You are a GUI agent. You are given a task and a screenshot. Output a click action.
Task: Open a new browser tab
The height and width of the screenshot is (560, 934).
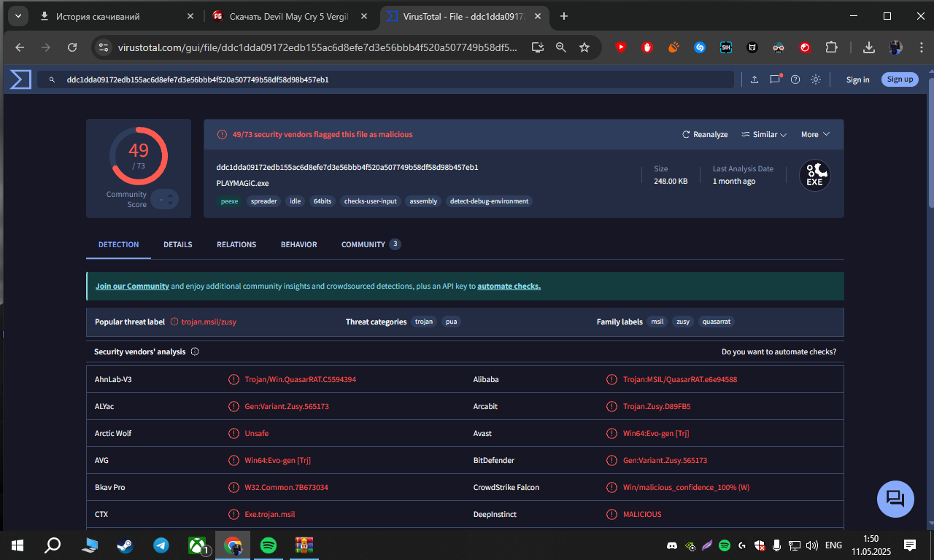(x=564, y=16)
